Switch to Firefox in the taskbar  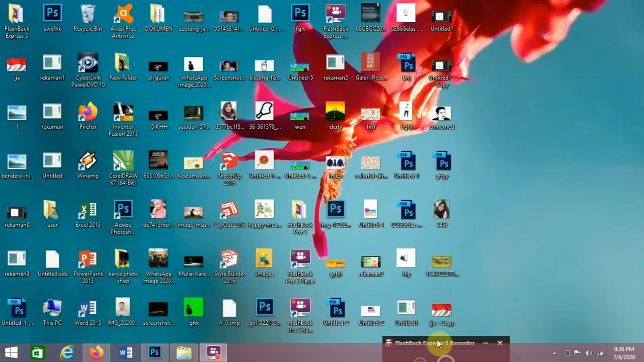click(96, 353)
